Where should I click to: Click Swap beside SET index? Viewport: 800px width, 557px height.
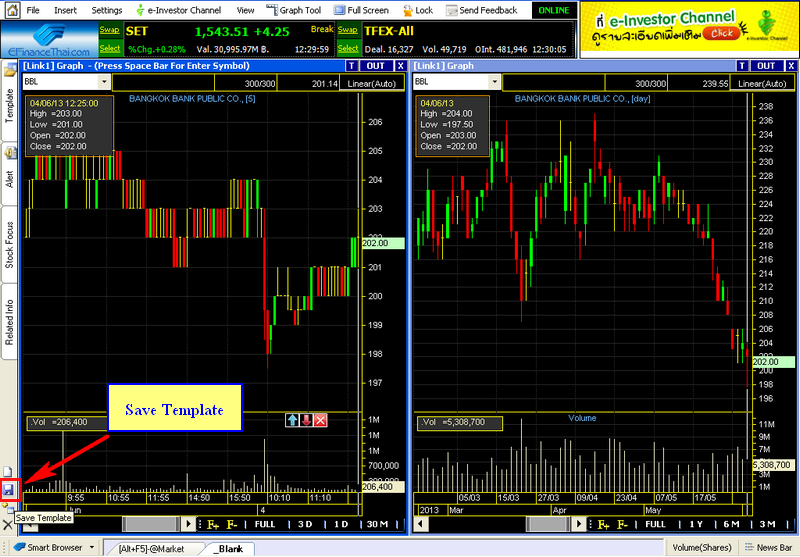pyautogui.click(x=110, y=30)
